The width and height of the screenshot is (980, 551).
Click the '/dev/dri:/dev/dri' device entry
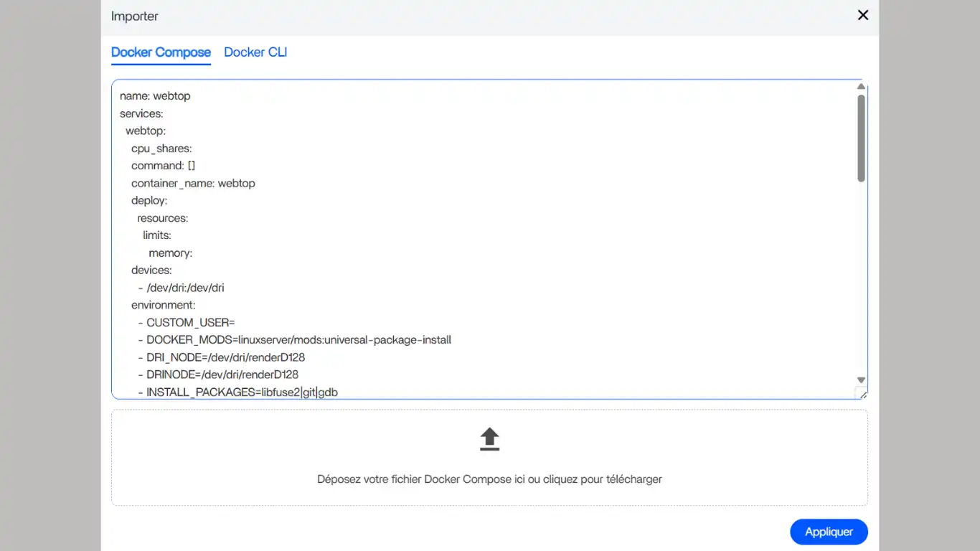click(x=185, y=288)
